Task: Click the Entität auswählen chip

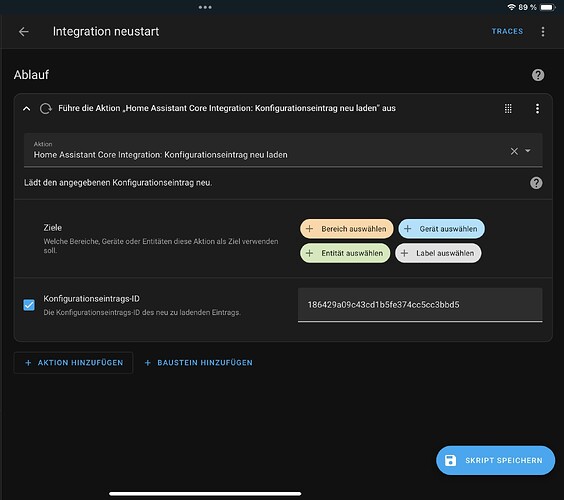Action: point(345,253)
